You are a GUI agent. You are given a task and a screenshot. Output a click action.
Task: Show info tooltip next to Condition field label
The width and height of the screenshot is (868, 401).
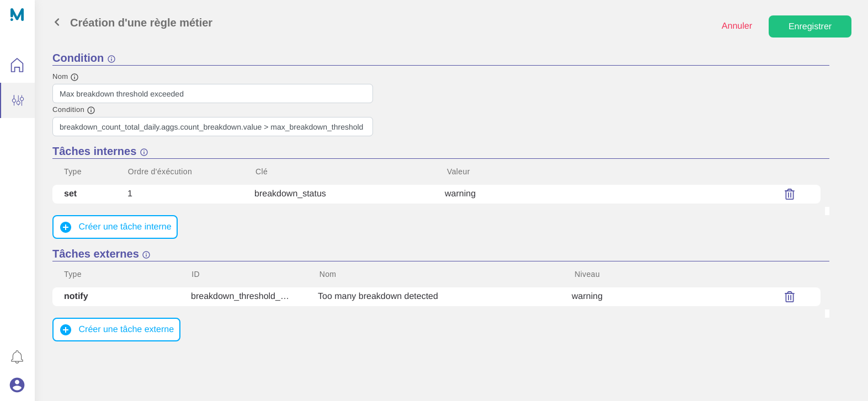coord(91,110)
